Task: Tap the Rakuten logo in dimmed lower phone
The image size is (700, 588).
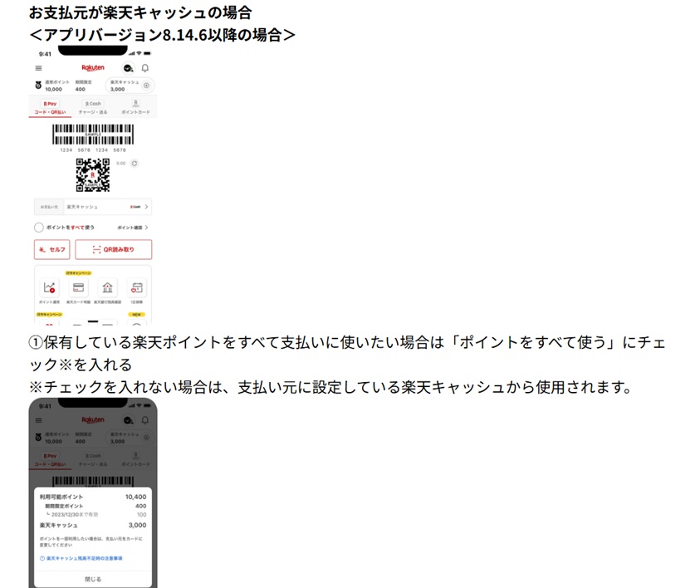Action: (x=93, y=420)
